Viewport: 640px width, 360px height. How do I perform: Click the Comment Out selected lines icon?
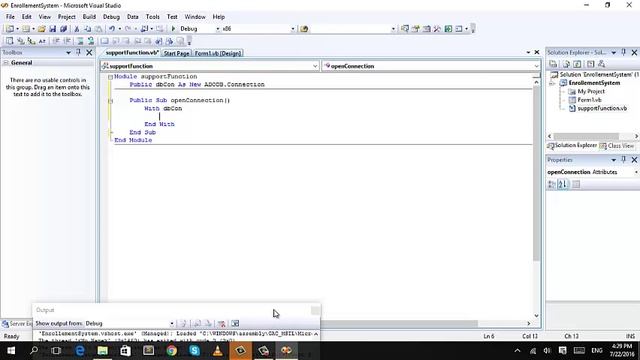click(x=80, y=41)
